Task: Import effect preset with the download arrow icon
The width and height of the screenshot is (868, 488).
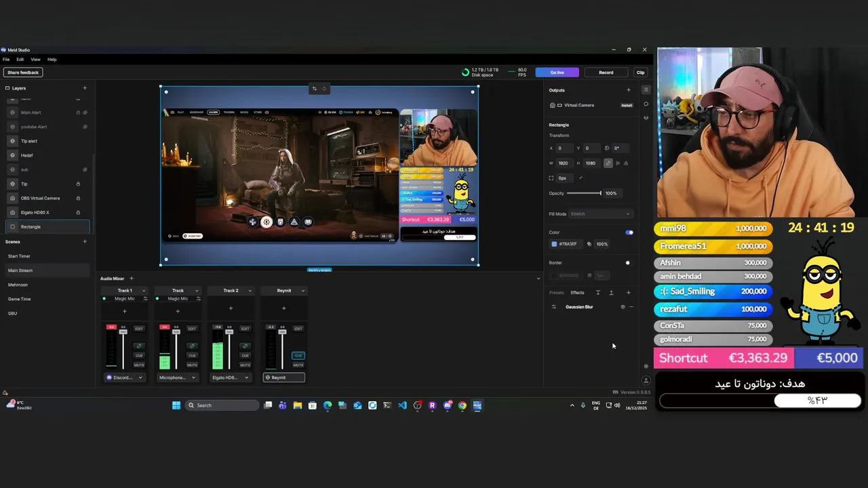Action: click(x=598, y=293)
